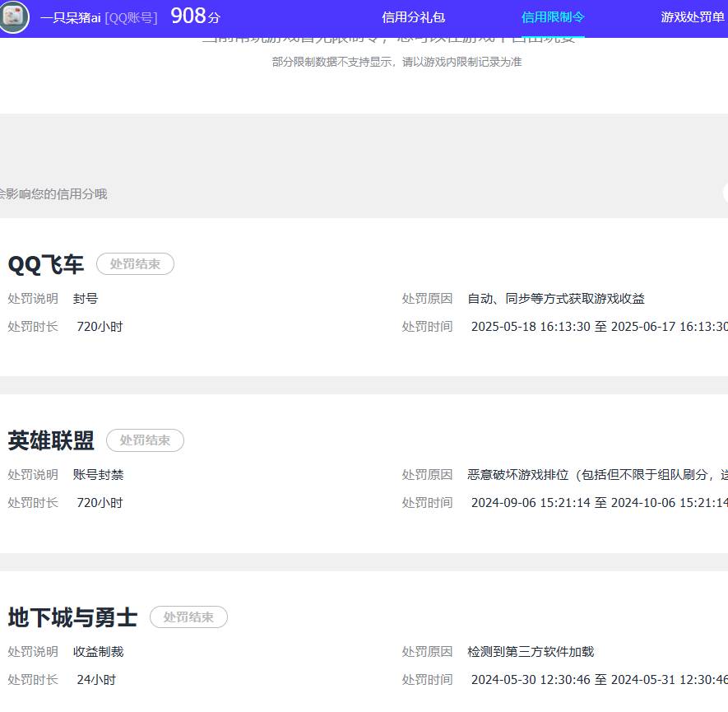Image resolution: width=728 pixels, height=712 pixels.
Task: Click QQ飞车 punishment reason 自动、同步等方式获取游戏收益
Action: (x=554, y=298)
